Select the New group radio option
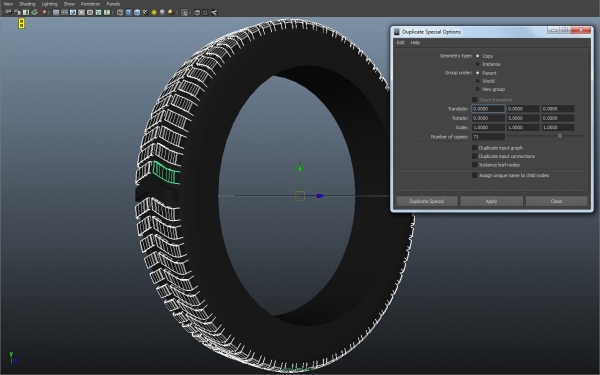Image resolution: width=600 pixels, height=375 pixels. click(x=478, y=89)
